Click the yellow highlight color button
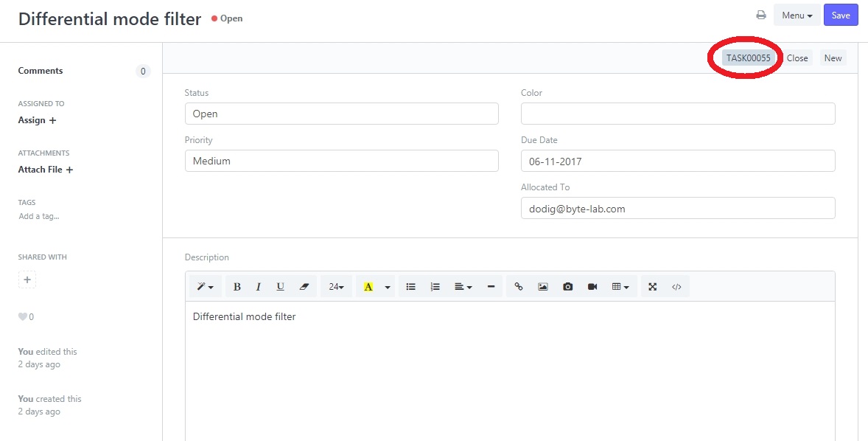Viewport: 868px width, 441px height. (x=368, y=287)
